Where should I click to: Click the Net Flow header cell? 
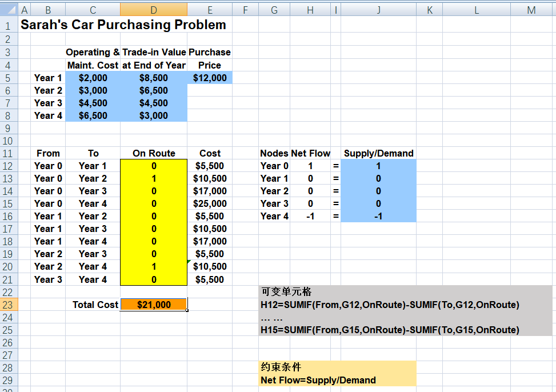(310, 153)
